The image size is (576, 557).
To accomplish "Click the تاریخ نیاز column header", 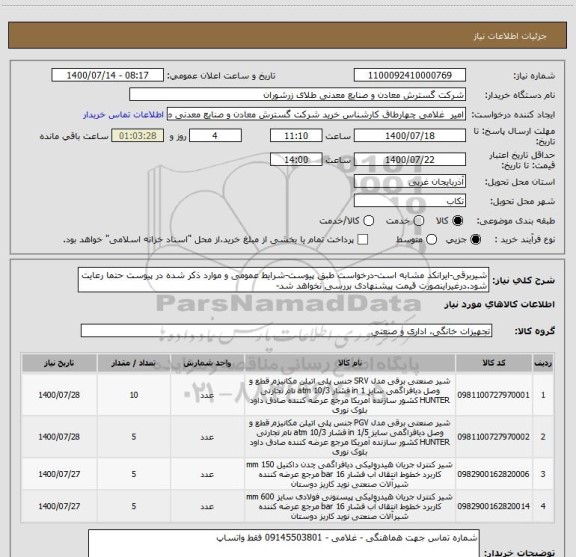I will [x=59, y=363].
